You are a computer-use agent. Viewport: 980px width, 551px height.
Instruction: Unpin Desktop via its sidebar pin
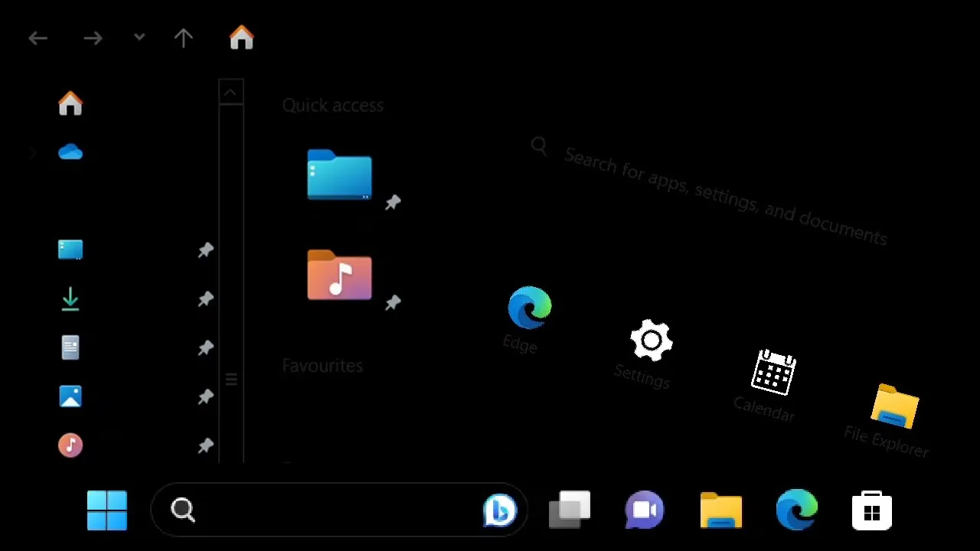pyautogui.click(x=205, y=250)
